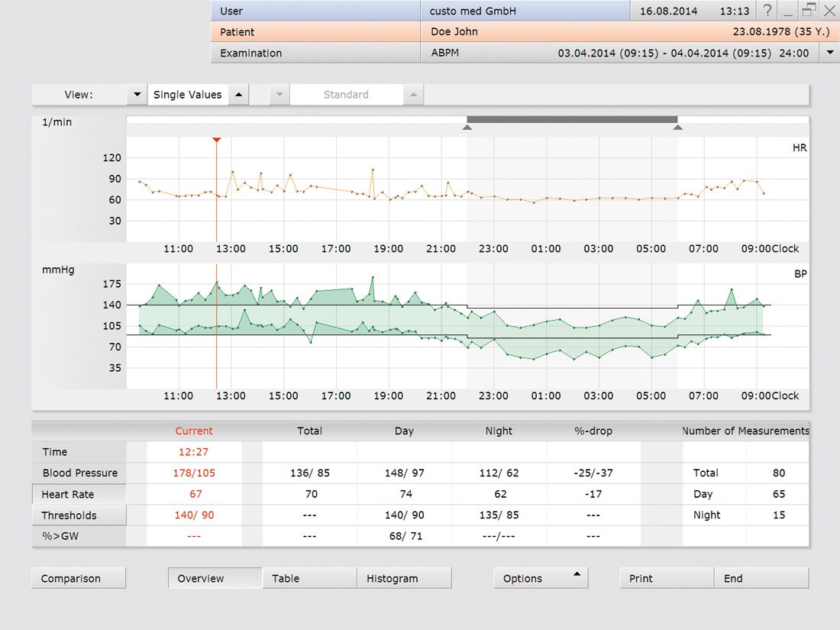Open the Histogram view
This screenshot has height=630, width=840.
point(404,578)
